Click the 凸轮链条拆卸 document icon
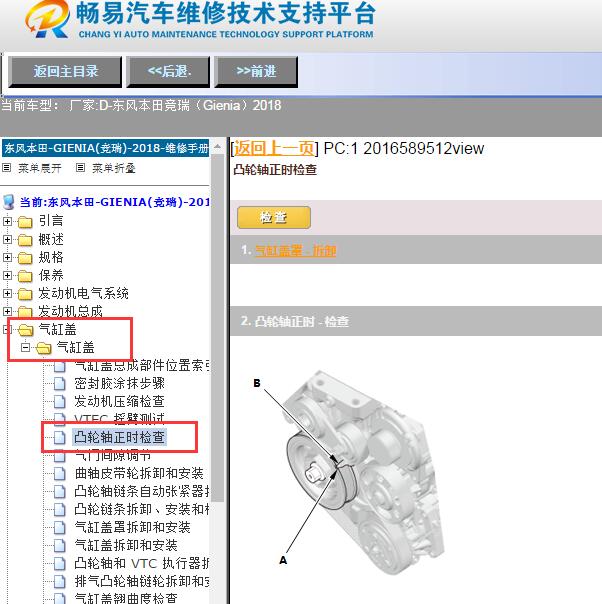The image size is (602, 604). click(x=60, y=509)
